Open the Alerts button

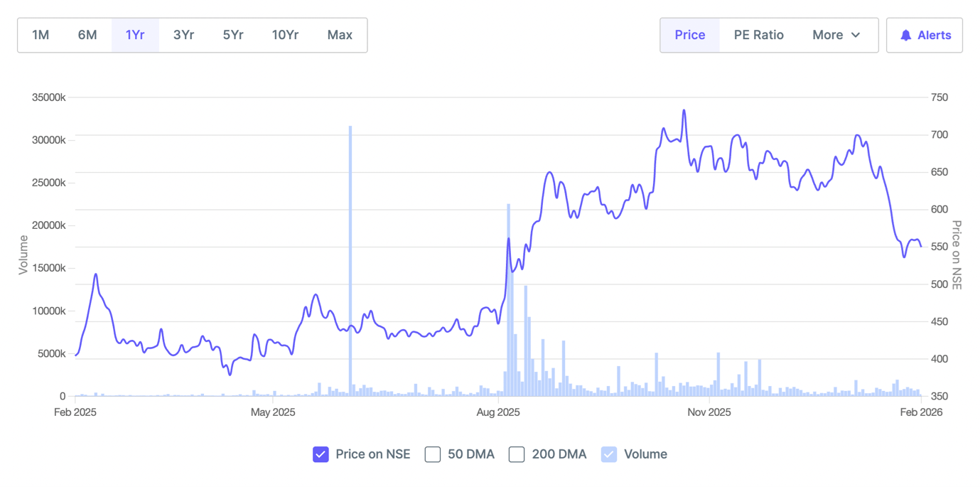(x=925, y=36)
